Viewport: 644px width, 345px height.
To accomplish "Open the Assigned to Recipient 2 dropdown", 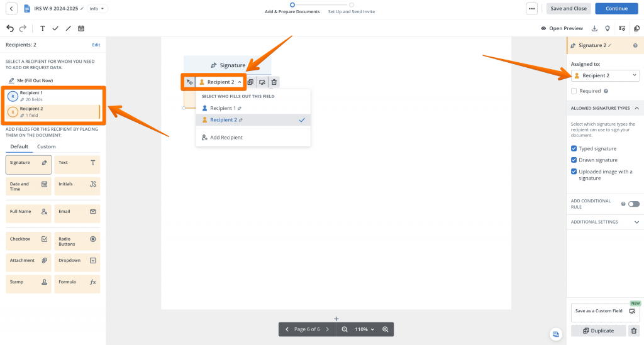I will [x=605, y=75].
